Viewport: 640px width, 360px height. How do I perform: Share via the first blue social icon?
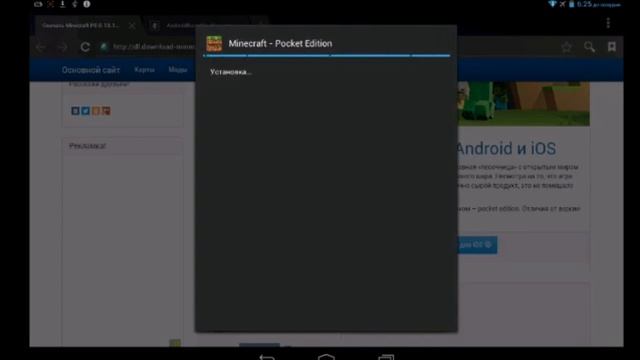[75, 111]
